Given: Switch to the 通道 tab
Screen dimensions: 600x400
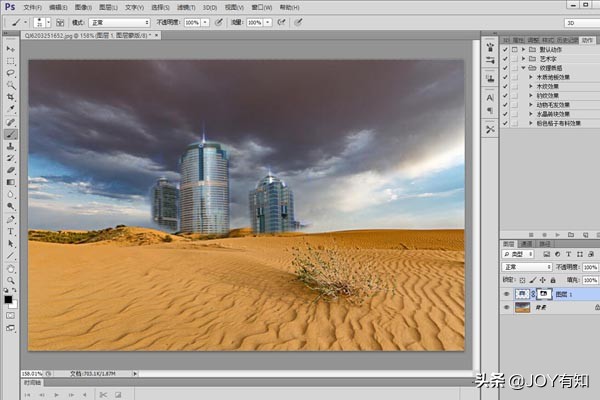Looking at the screenshot, I should coord(527,244).
